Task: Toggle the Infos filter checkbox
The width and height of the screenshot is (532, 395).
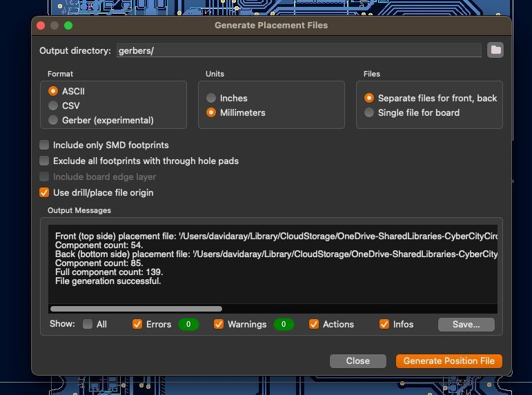Action: (384, 324)
